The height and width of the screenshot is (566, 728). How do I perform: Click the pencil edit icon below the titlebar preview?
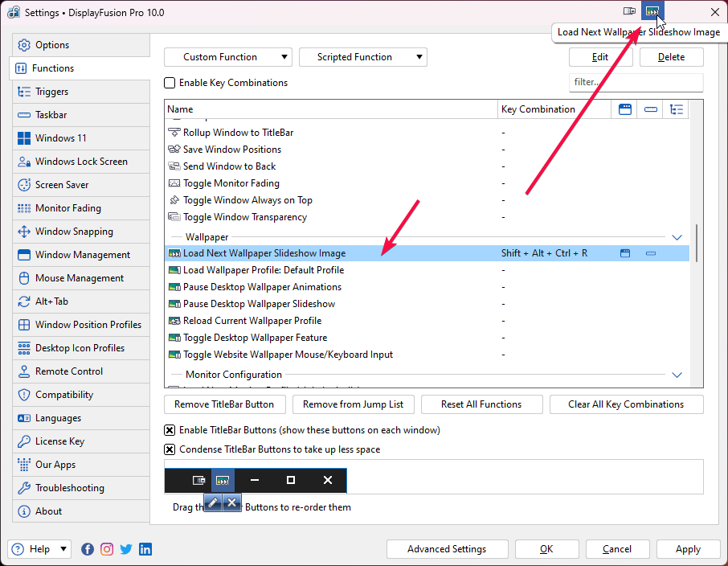212,502
